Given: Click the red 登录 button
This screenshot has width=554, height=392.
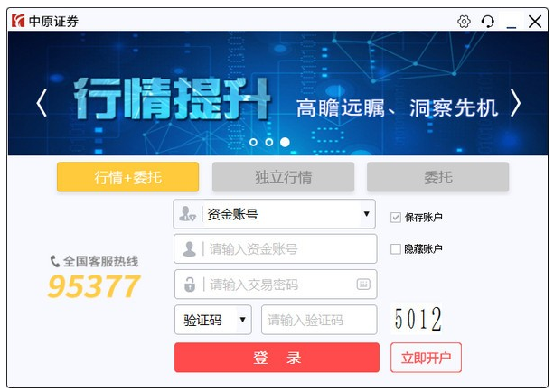Looking at the screenshot, I should 277,358.
